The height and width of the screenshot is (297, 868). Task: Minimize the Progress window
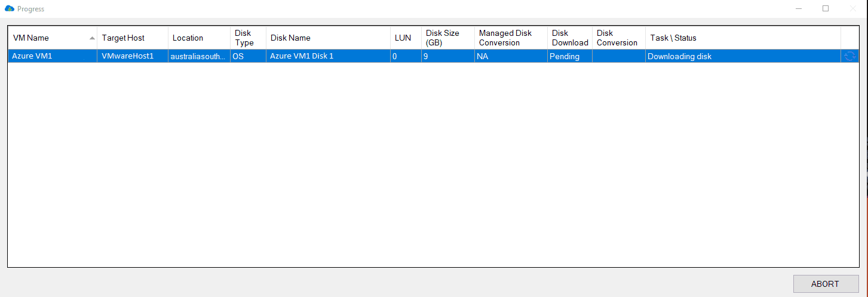pyautogui.click(x=799, y=9)
